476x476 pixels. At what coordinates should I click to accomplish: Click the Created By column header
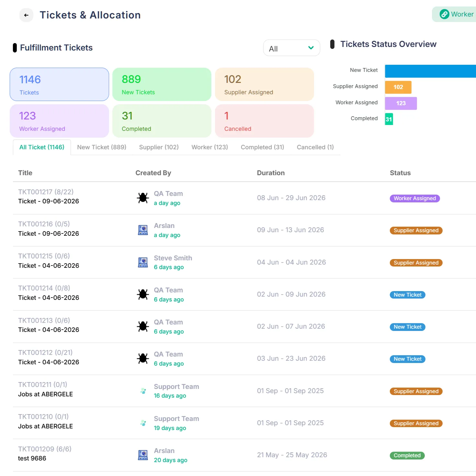[x=153, y=173]
